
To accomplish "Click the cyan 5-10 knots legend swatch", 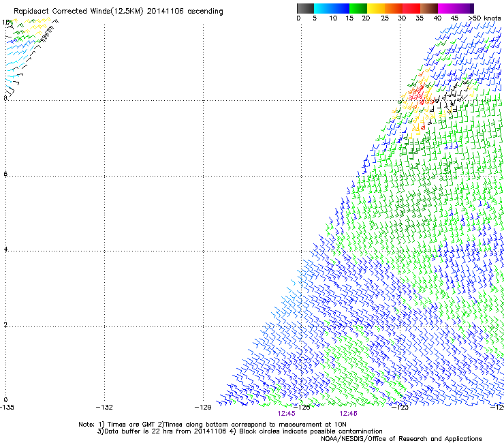I will pyautogui.click(x=322, y=8).
